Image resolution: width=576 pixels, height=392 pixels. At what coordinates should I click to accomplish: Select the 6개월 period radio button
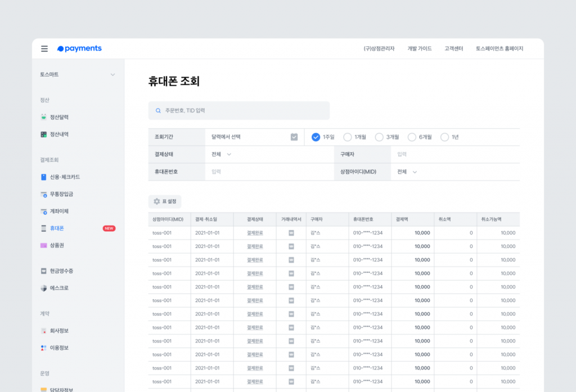tap(412, 137)
